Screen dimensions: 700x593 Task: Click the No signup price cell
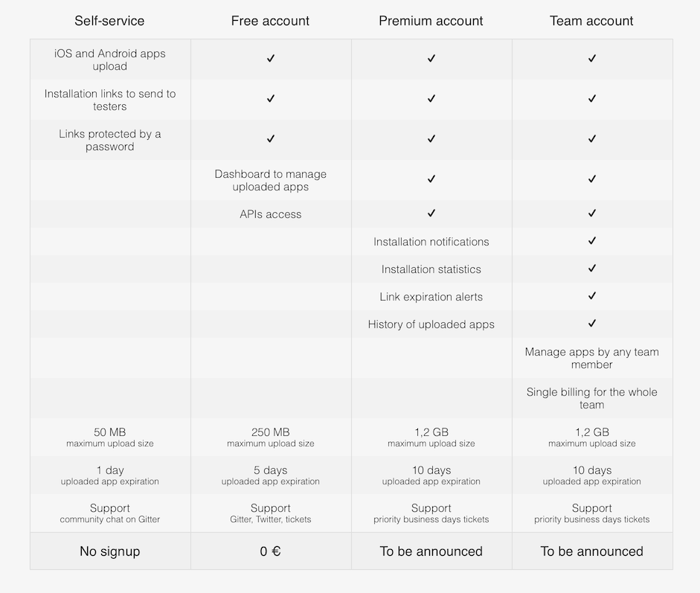click(110, 551)
